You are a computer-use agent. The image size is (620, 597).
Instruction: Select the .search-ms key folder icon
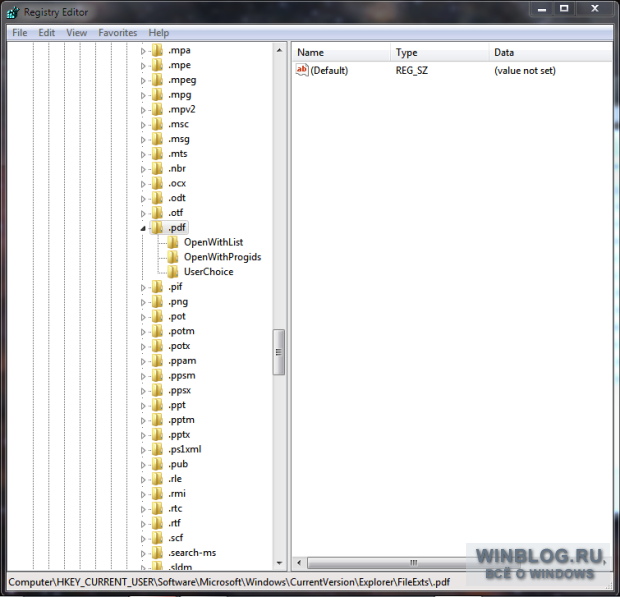click(x=157, y=553)
